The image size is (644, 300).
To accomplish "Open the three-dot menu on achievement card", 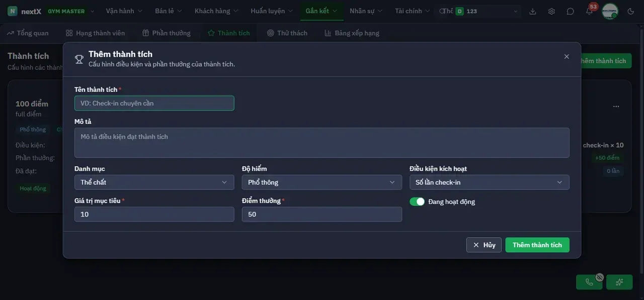I will click(616, 107).
